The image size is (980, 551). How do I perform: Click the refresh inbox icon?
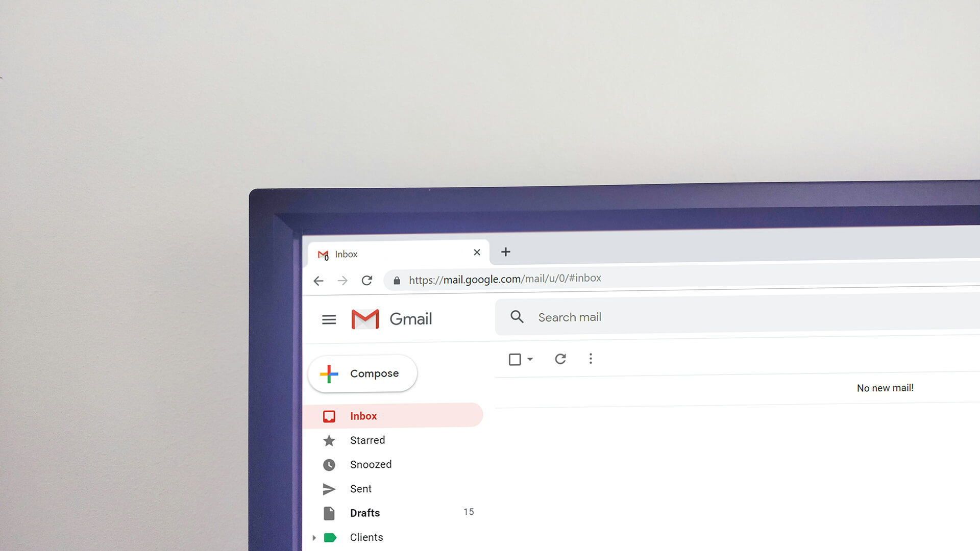pyautogui.click(x=560, y=359)
